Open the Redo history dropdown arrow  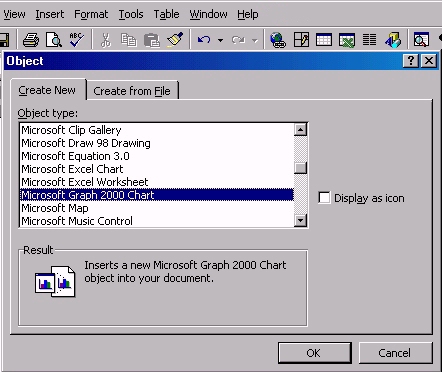(x=255, y=40)
